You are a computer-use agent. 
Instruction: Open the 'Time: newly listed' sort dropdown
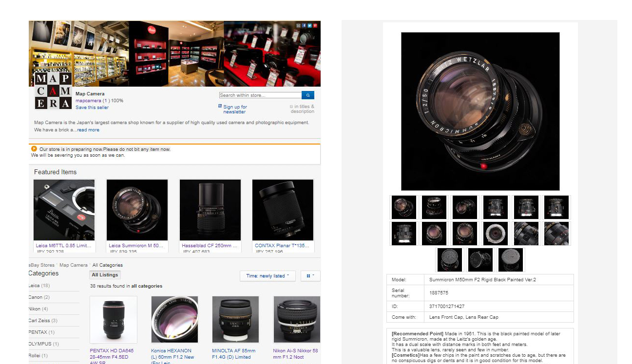[268, 276]
